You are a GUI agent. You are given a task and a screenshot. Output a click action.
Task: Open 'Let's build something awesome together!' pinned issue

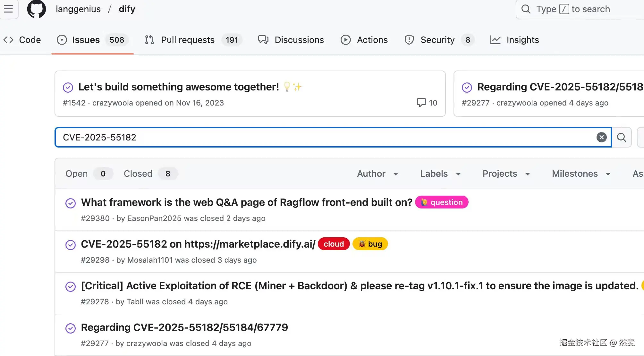tap(179, 87)
